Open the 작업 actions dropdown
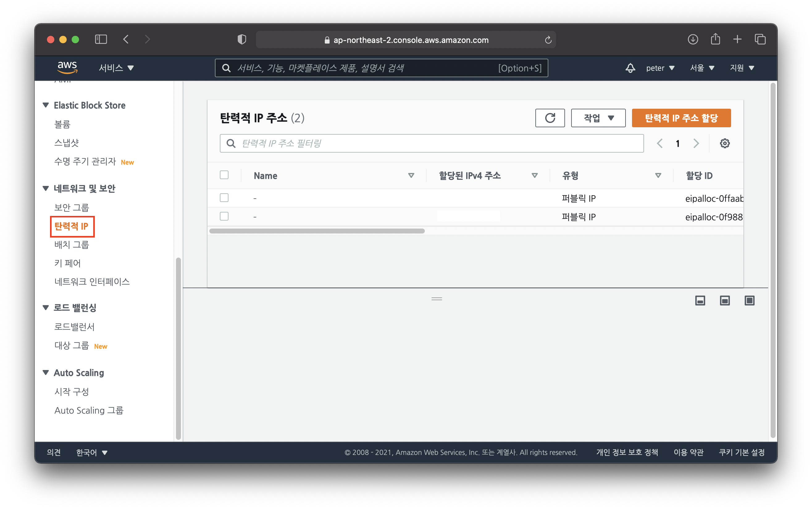The image size is (812, 509). [598, 118]
